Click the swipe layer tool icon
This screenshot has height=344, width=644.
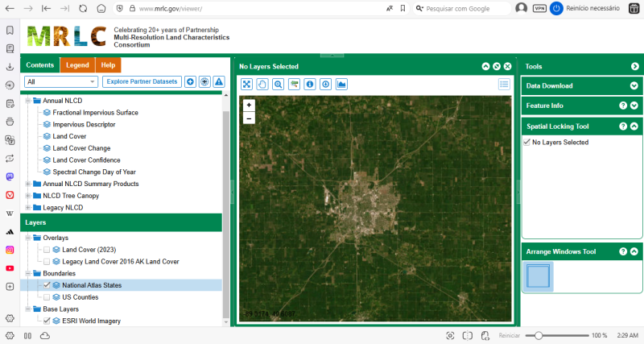click(x=294, y=85)
